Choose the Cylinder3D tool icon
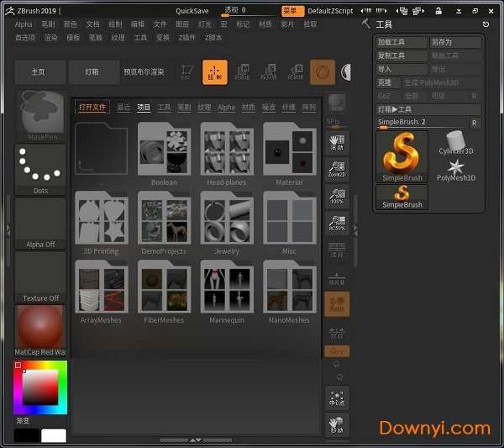This screenshot has height=448, width=504. click(456, 140)
